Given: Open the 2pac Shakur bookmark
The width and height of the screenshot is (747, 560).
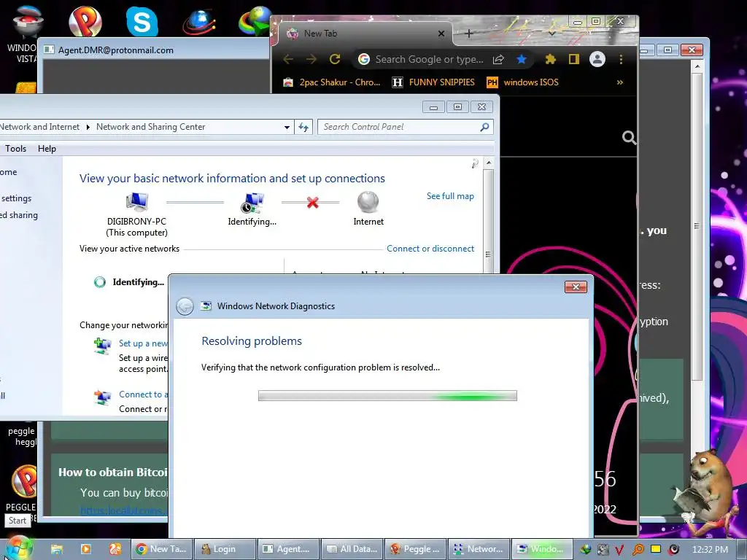Looking at the screenshot, I should point(332,82).
